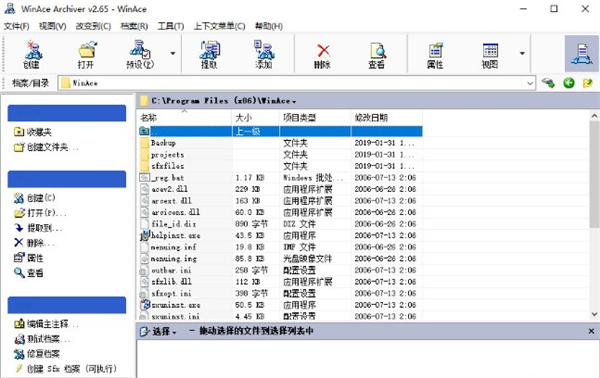Close the selection list panel
600x378 pixels.
(591, 331)
